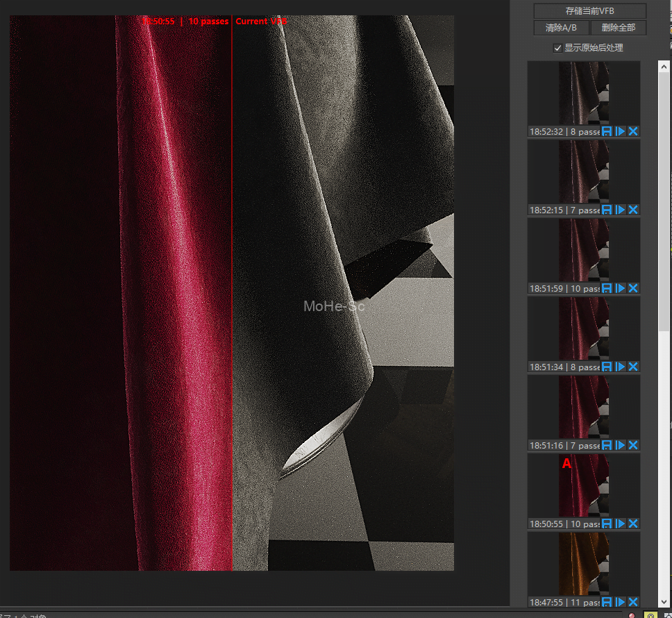The height and width of the screenshot is (618, 672).
Task: Delete the 18:51:16 history entry
Action: coord(633,445)
